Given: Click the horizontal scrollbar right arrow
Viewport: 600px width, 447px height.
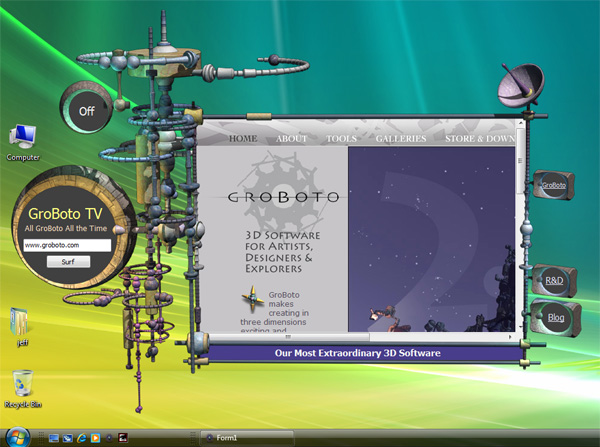Looking at the screenshot, I should coord(510,337).
